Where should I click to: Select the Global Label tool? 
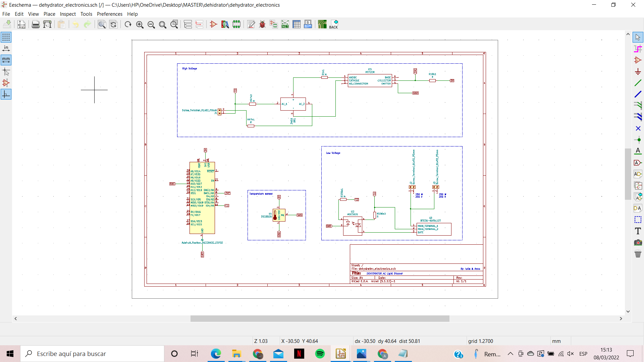[x=638, y=163]
